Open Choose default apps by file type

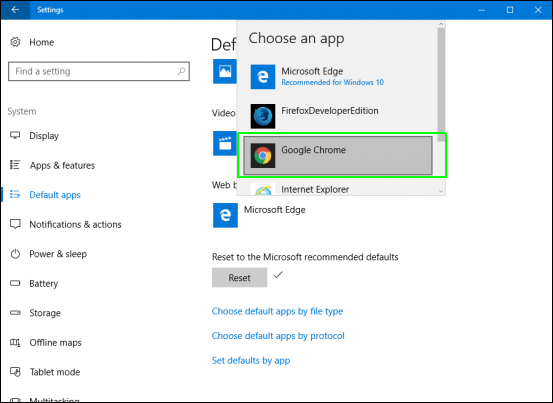coord(277,311)
